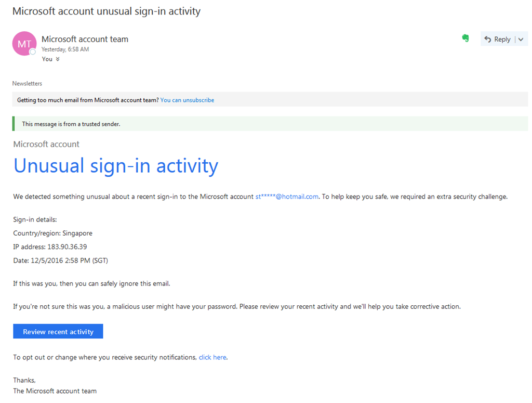
Task: Click the green trusted sender indicator bar
Action: 13,124
